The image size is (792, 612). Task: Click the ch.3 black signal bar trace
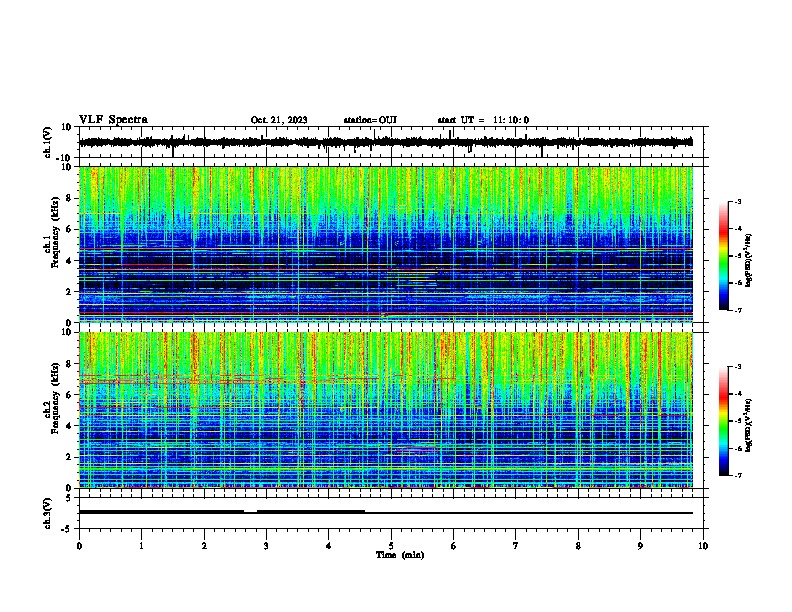tap(386, 513)
